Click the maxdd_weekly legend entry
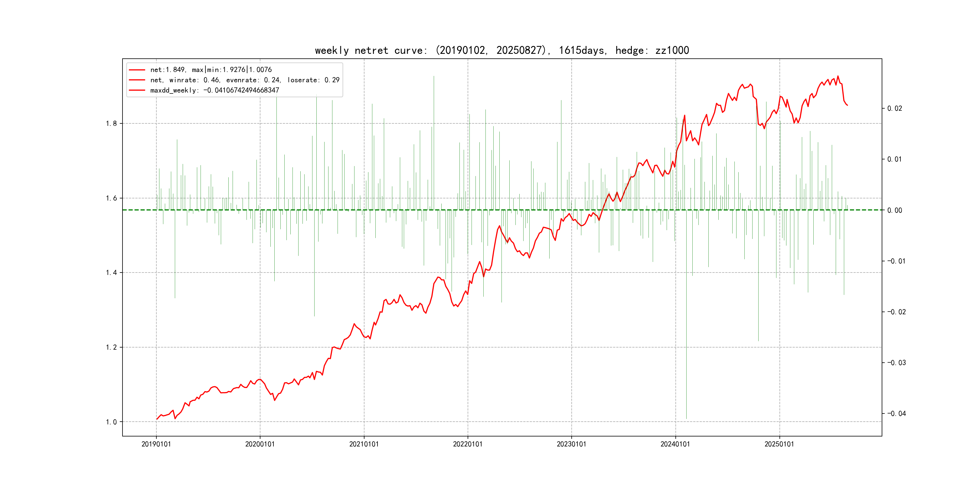The image size is (980, 490). [214, 90]
